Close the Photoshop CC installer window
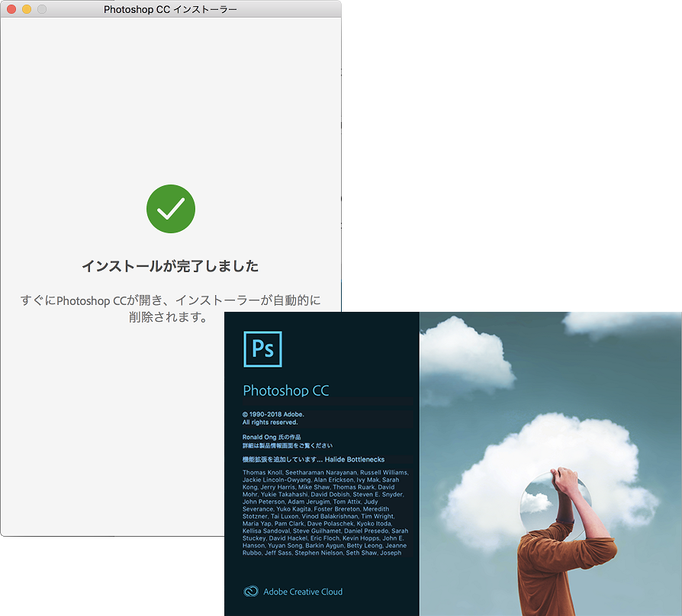682x616 pixels. (x=11, y=9)
